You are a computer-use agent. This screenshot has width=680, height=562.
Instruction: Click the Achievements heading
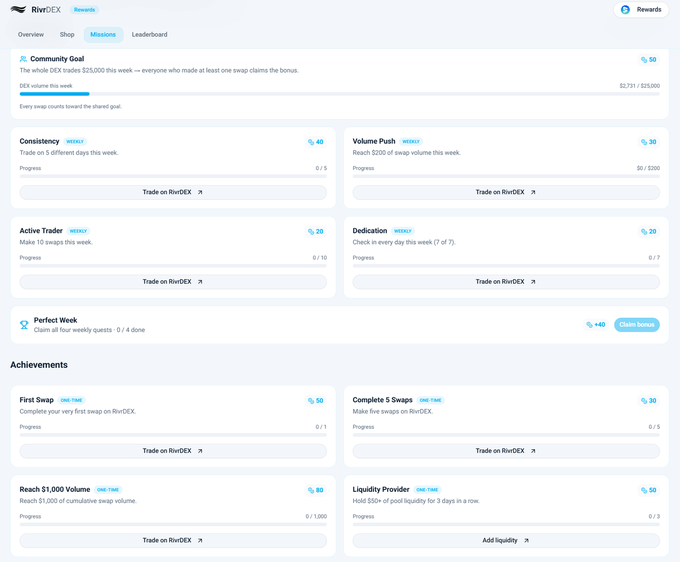pyautogui.click(x=39, y=365)
